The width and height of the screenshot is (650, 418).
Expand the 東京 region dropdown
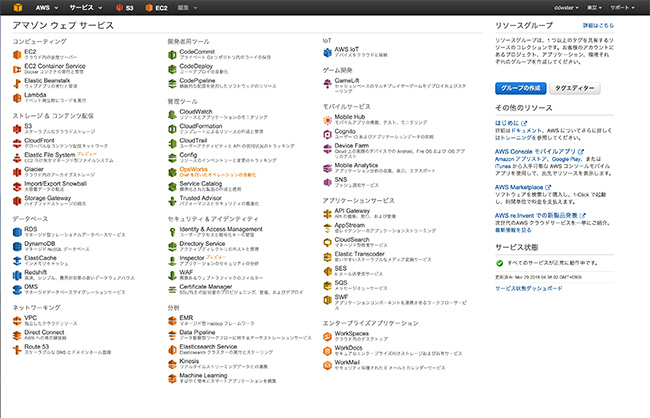pyautogui.click(x=594, y=7)
